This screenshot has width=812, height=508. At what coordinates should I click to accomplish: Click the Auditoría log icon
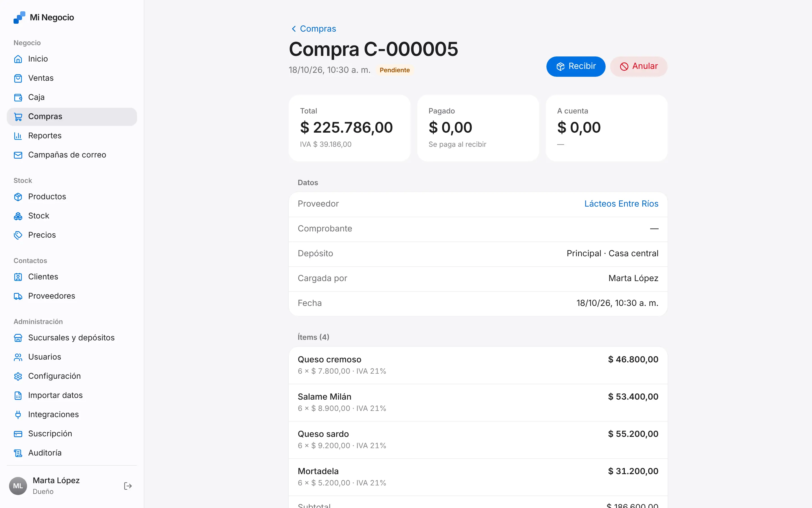pyautogui.click(x=18, y=453)
